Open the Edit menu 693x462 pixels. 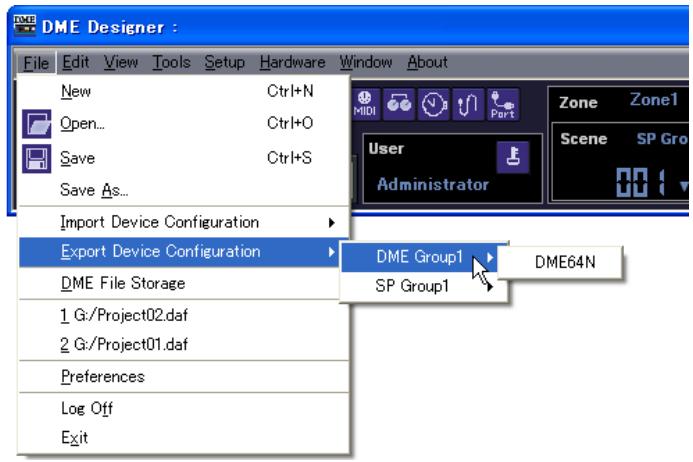(76, 62)
